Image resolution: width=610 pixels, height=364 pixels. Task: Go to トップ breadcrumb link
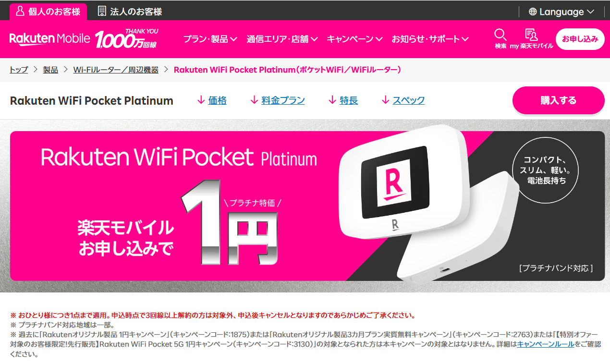(19, 70)
